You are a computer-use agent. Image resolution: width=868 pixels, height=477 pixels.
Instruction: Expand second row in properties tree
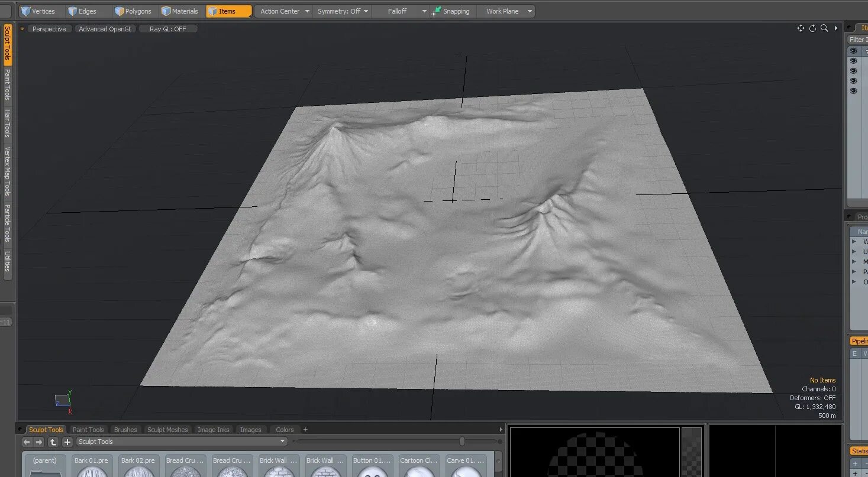(854, 251)
